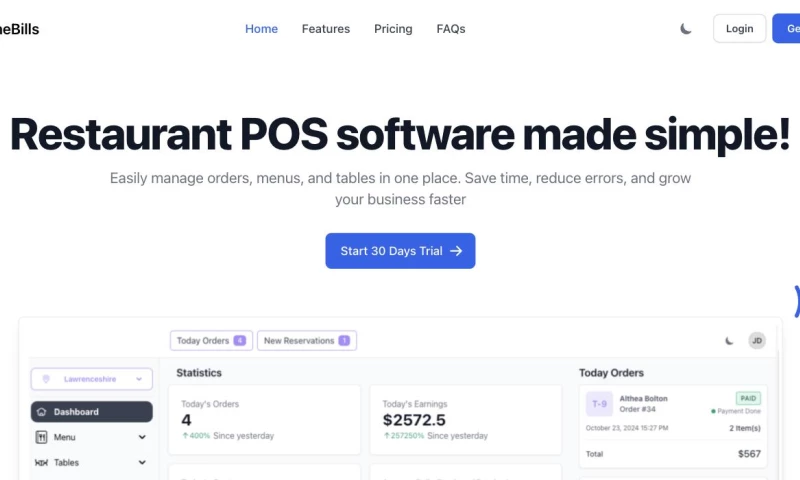Screen dimensions: 800x480
Task: Go to the Pricing nav link
Action: point(393,29)
